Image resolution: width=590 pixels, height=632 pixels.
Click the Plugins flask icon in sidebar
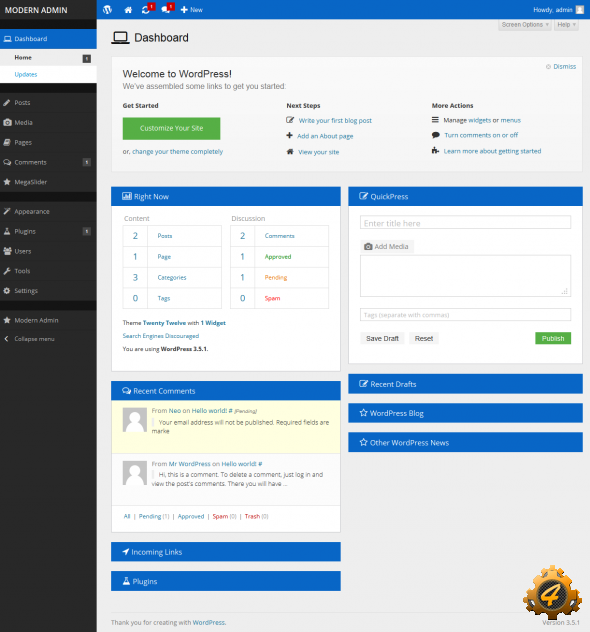tap(7, 231)
